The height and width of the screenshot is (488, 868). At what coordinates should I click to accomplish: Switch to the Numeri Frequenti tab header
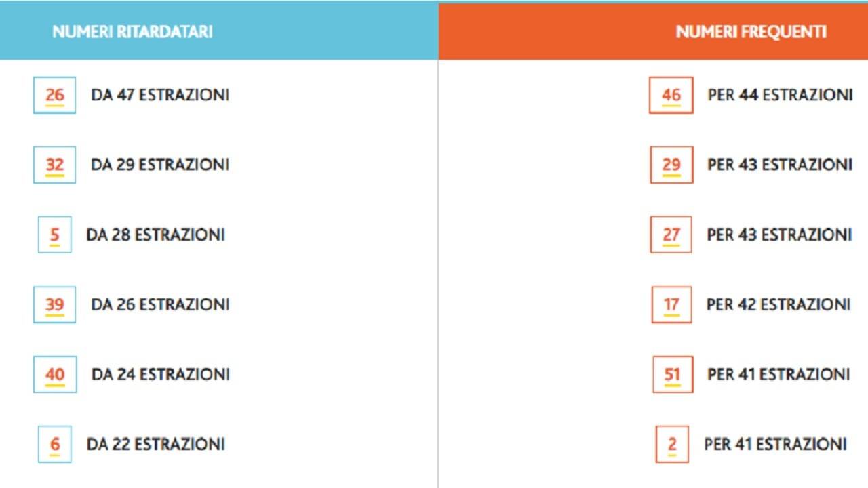tap(751, 32)
